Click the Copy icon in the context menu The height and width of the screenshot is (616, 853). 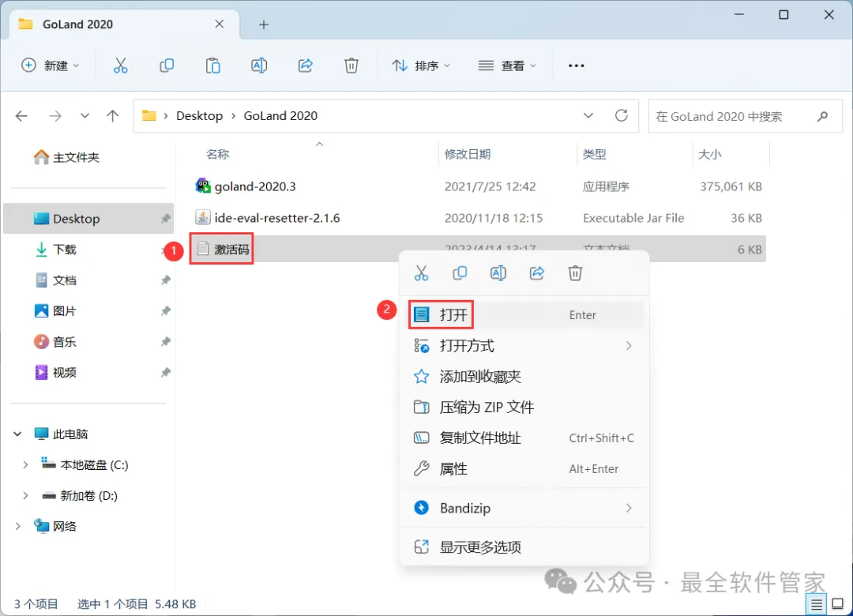tap(460, 272)
